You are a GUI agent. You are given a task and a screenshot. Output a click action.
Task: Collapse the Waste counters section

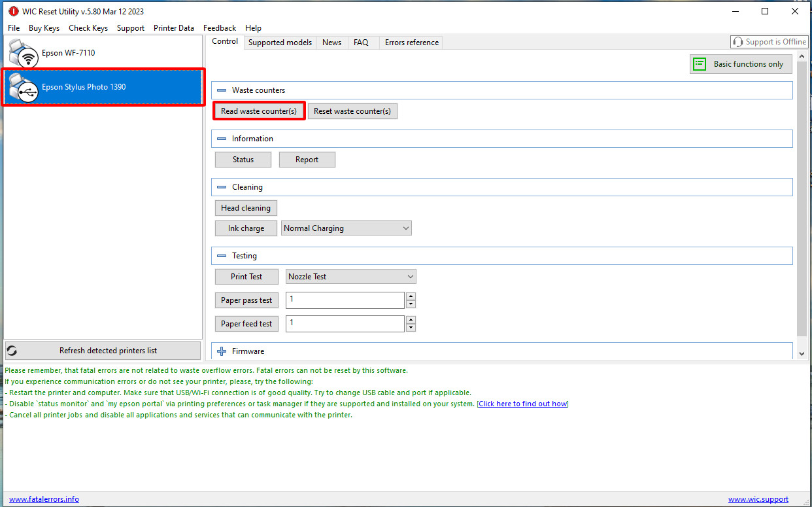(222, 90)
